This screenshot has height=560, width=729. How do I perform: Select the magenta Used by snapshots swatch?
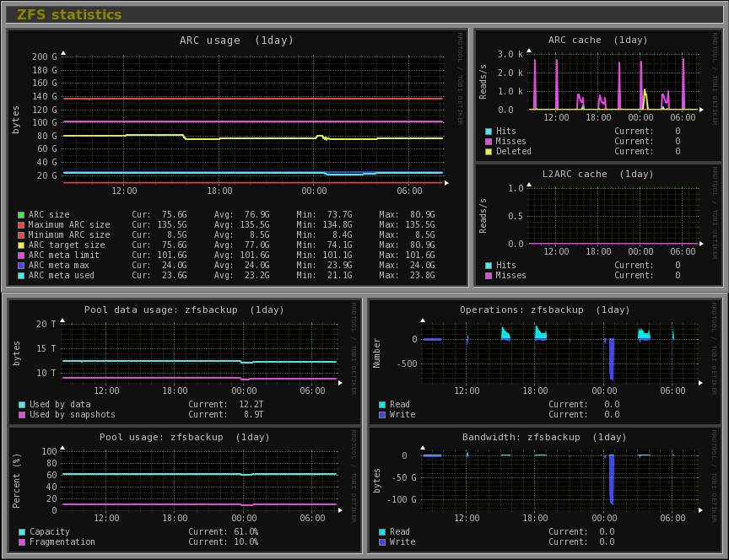click(22, 415)
